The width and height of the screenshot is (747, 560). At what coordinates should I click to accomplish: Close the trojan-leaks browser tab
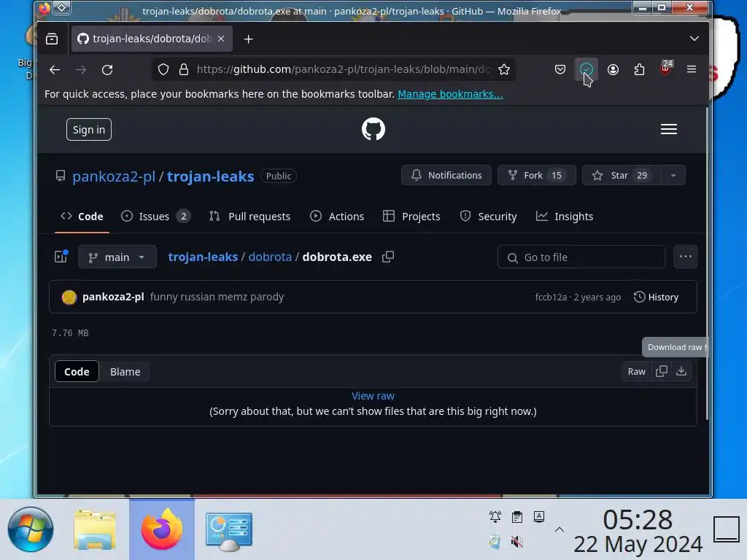click(221, 39)
